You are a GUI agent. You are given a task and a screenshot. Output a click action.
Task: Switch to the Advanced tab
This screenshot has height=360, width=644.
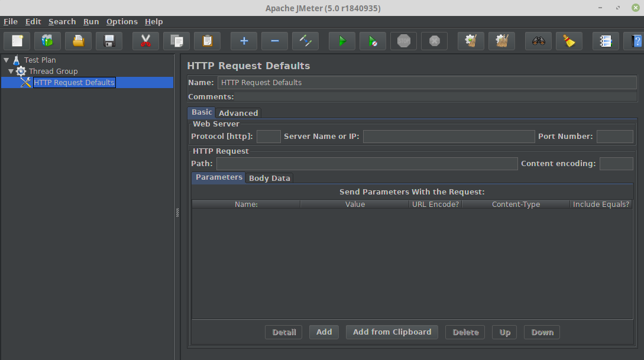click(238, 113)
